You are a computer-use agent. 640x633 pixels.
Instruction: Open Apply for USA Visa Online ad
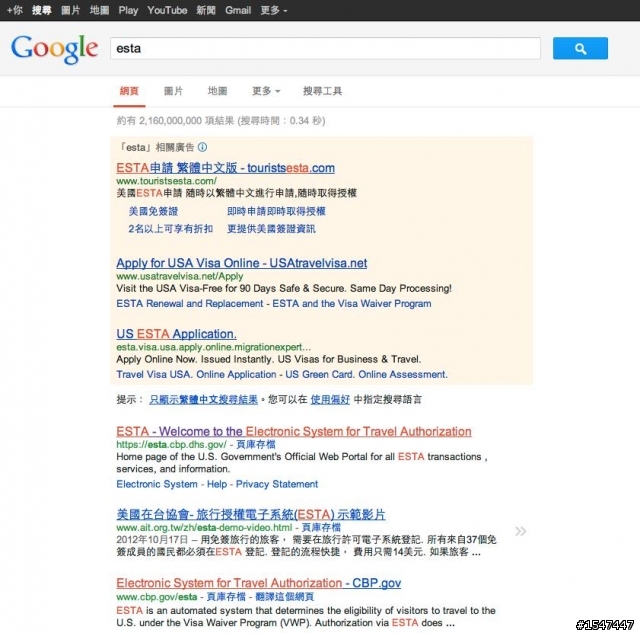[242, 263]
